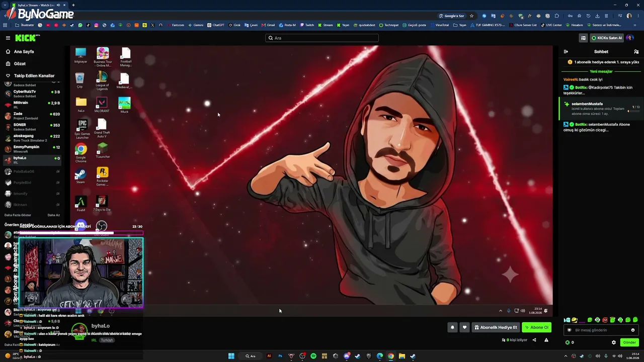Viewport: 644px width, 362px height.
Task: Click Abonelik Hediye Et button
Action: coord(496,327)
